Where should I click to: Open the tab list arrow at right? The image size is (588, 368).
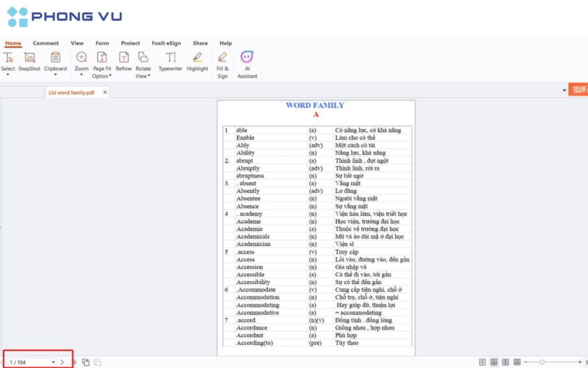[564, 90]
